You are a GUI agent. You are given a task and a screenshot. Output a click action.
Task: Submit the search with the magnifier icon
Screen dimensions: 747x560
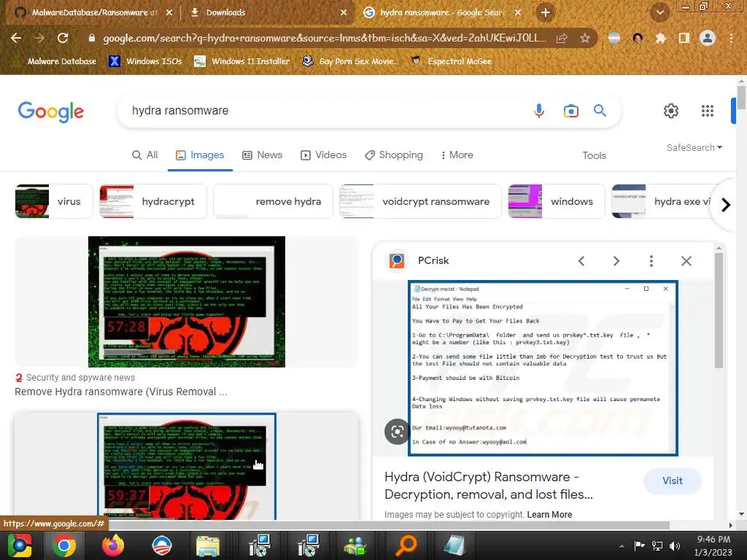click(600, 111)
